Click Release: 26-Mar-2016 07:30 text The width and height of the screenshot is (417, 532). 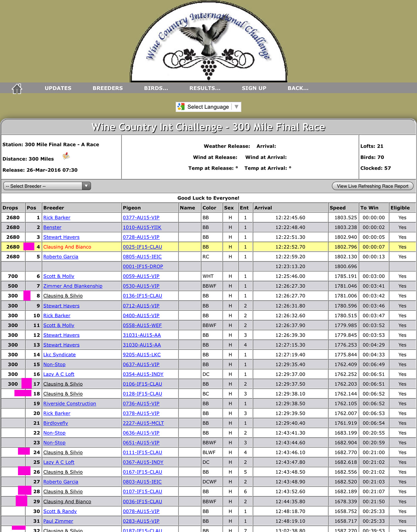tap(40, 170)
